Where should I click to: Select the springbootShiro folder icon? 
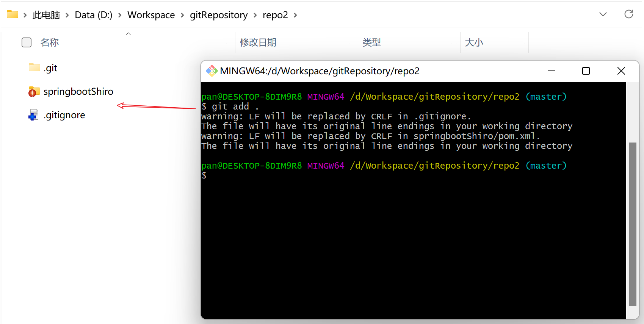34,92
